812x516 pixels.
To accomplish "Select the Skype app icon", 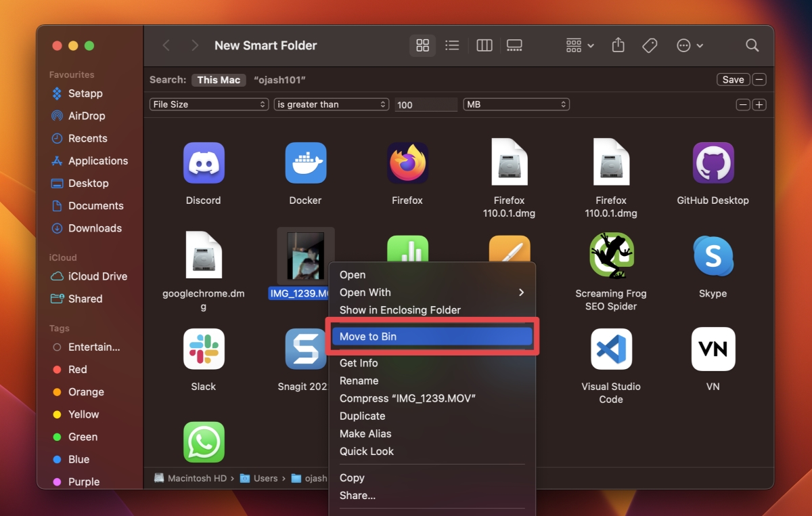I will pos(713,255).
